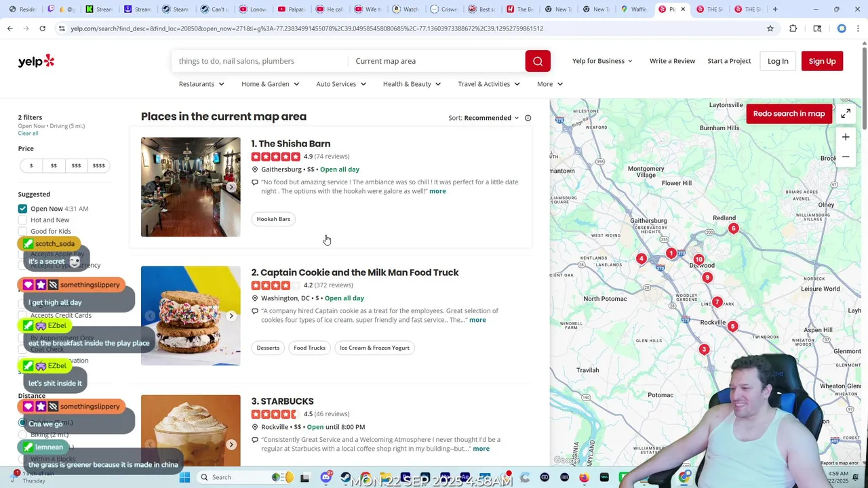Screen dimensions: 868x488
Task: Click the Log In button
Action: [x=778, y=61]
